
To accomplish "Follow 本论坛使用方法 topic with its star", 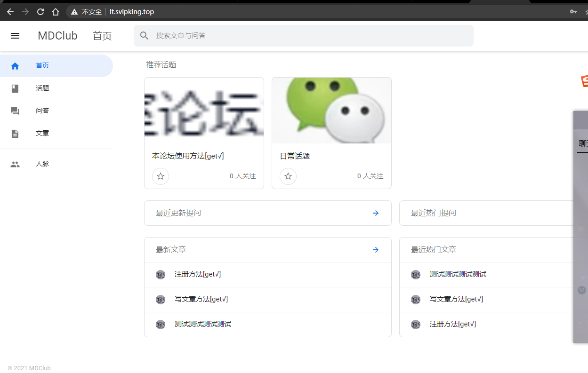I will click(x=161, y=176).
